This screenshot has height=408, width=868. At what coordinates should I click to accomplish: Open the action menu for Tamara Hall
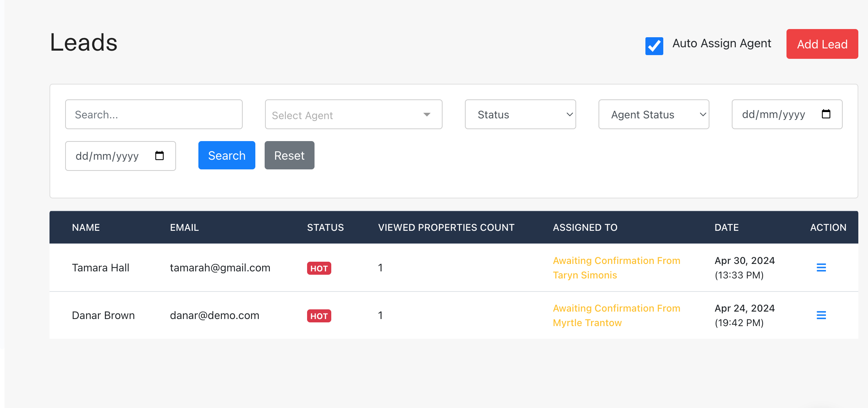[x=821, y=267]
